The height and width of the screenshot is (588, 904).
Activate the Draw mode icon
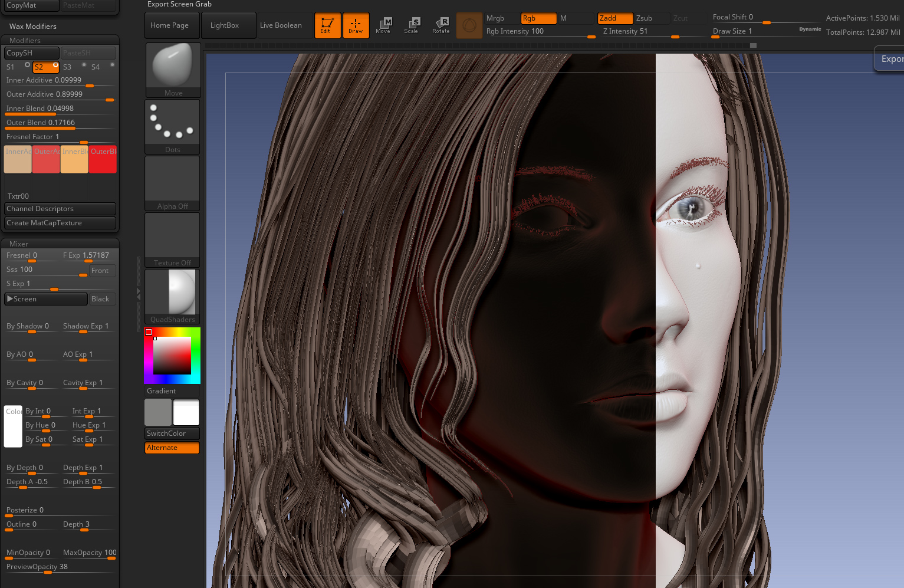point(356,25)
